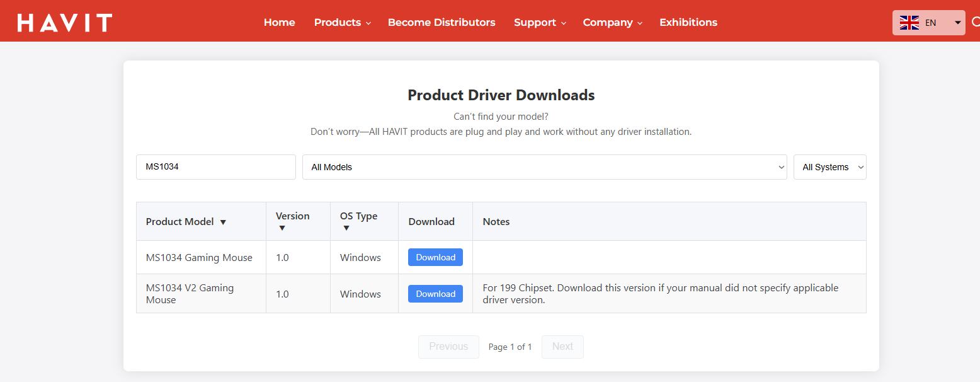Open the All Systems dropdown
Screen dimensions: 980x382
(x=830, y=167)
